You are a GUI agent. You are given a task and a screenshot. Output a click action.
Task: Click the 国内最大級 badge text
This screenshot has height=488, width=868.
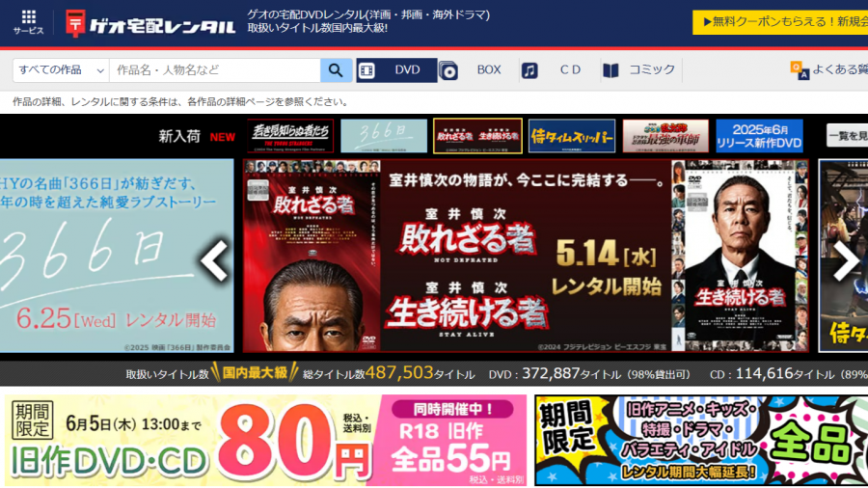255,373
